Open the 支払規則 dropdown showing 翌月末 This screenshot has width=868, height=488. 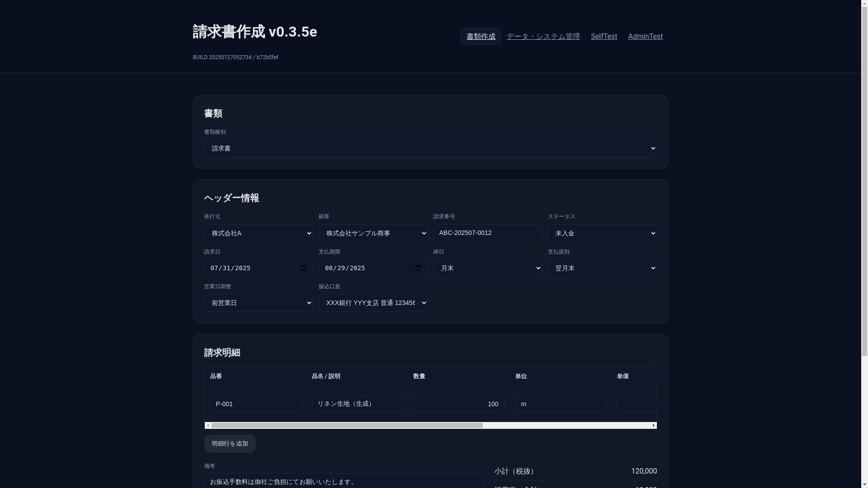tap(602, 268)
